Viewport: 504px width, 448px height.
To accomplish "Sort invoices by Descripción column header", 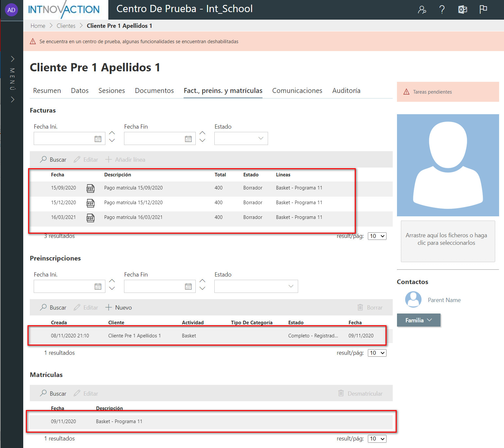I will tap(117, 175).
